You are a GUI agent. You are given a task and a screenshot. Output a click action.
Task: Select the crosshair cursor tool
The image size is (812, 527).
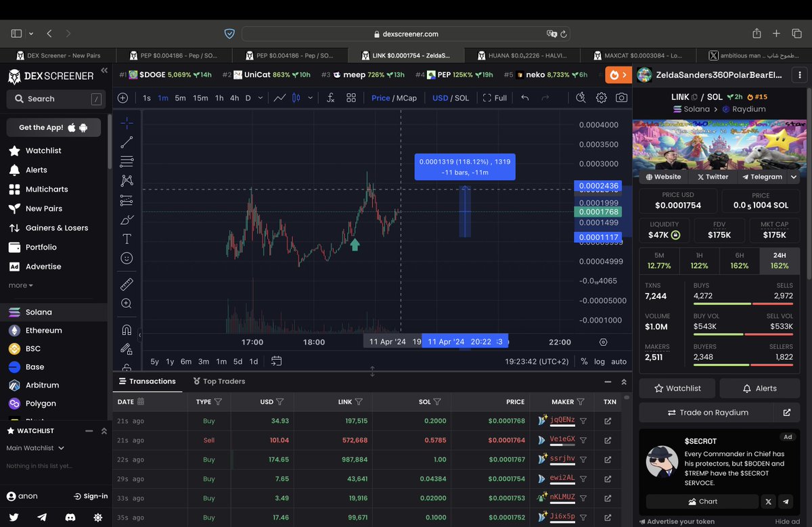point(127,123)
